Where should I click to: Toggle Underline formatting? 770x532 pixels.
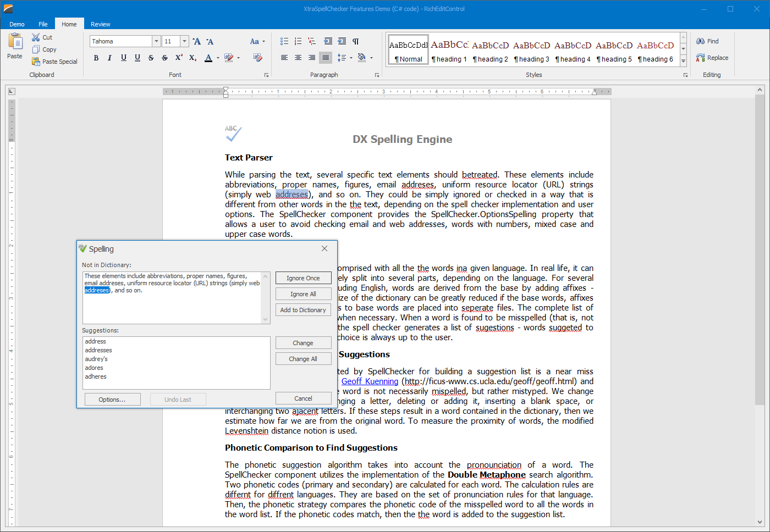point(123,58)
